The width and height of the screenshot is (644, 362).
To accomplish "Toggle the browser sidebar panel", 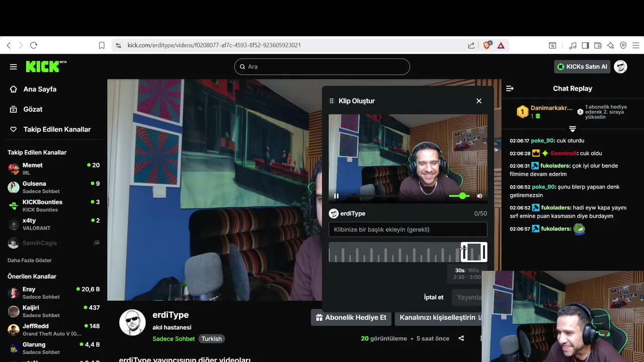I will click(585, 45).
